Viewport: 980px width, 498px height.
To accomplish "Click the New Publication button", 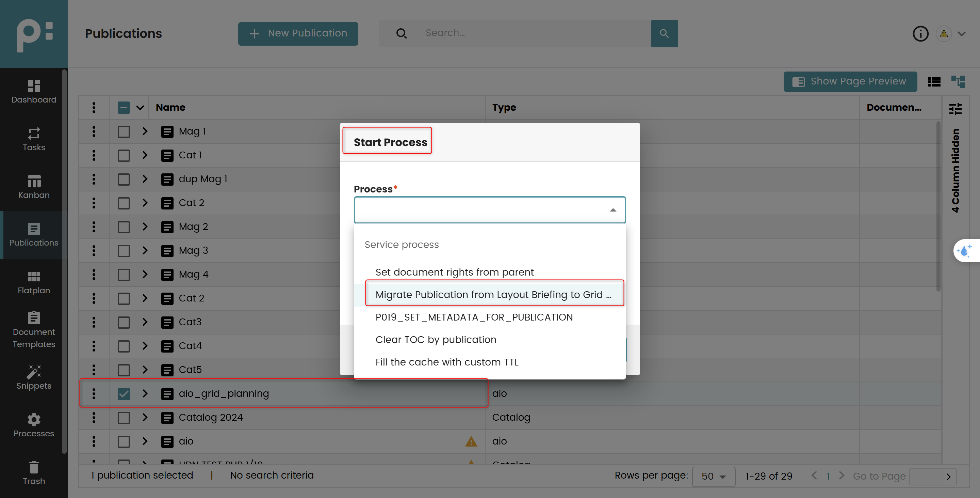I will click(x=298, y=33).
